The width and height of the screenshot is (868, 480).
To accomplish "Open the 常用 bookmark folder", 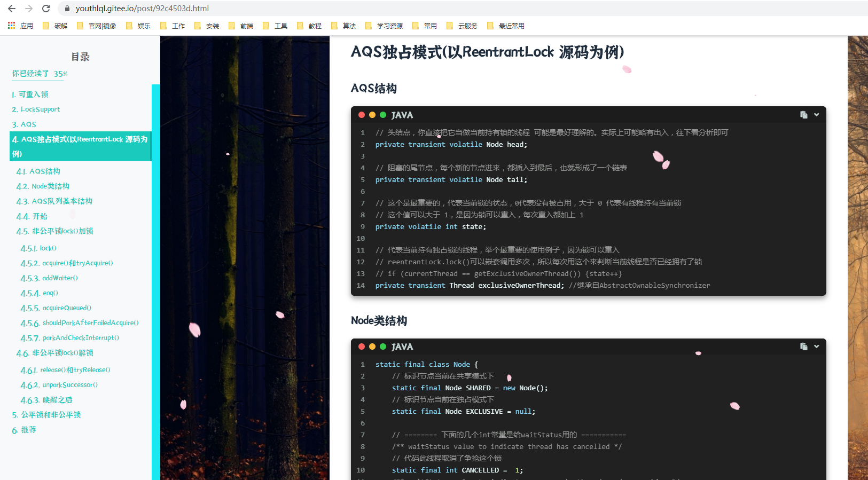I will tap(425, 26).
